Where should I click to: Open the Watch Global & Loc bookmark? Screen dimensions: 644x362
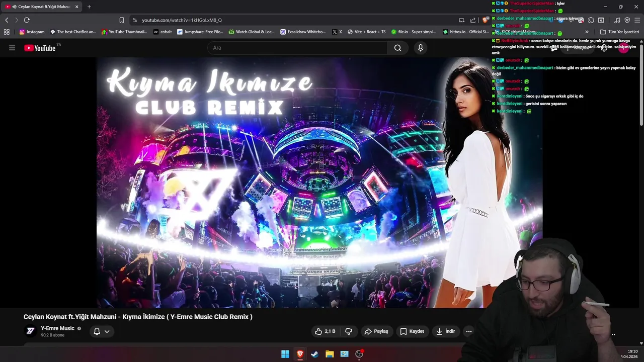point(252,32)
